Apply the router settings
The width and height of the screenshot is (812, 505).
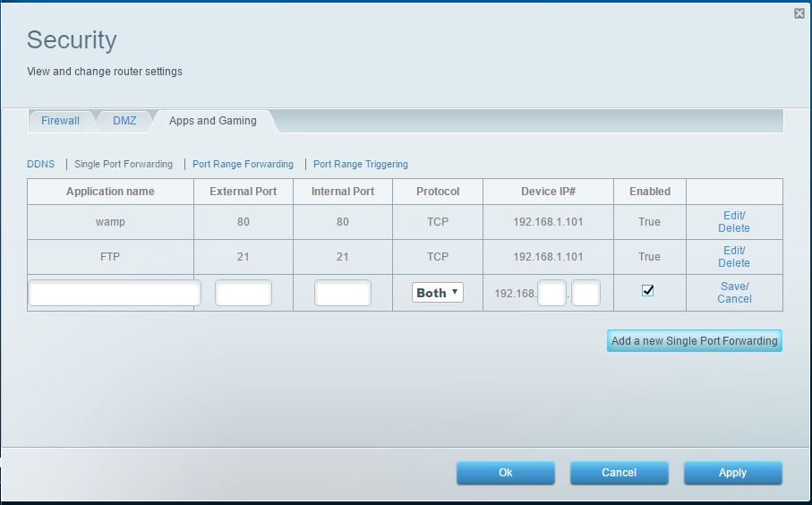pos(732,473)
